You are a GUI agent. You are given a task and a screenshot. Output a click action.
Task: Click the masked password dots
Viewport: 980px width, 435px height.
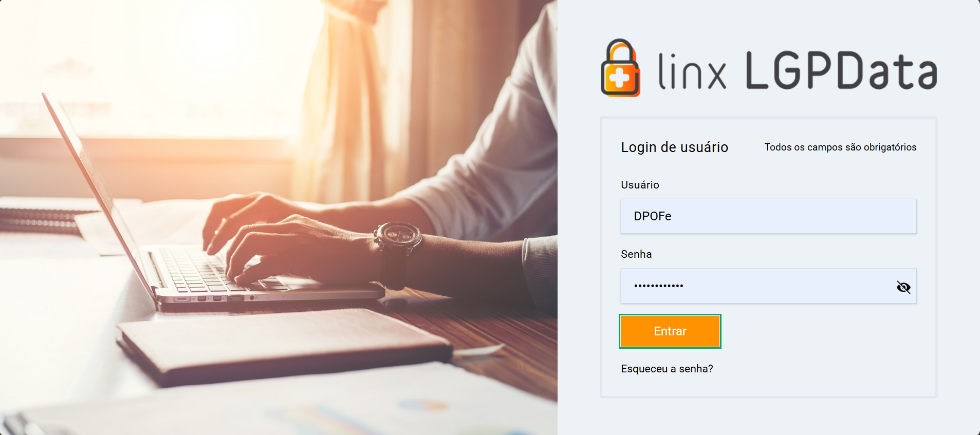658,286
